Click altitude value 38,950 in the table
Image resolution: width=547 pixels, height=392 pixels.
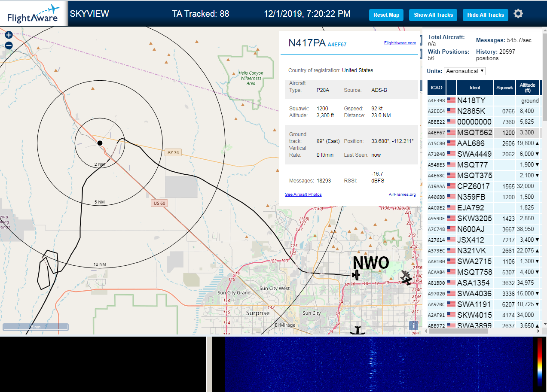(x=526, y=229)
